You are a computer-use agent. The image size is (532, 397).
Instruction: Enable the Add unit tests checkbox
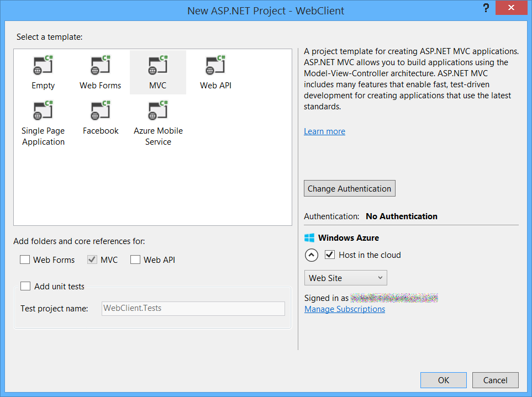(x=25, y=286)
